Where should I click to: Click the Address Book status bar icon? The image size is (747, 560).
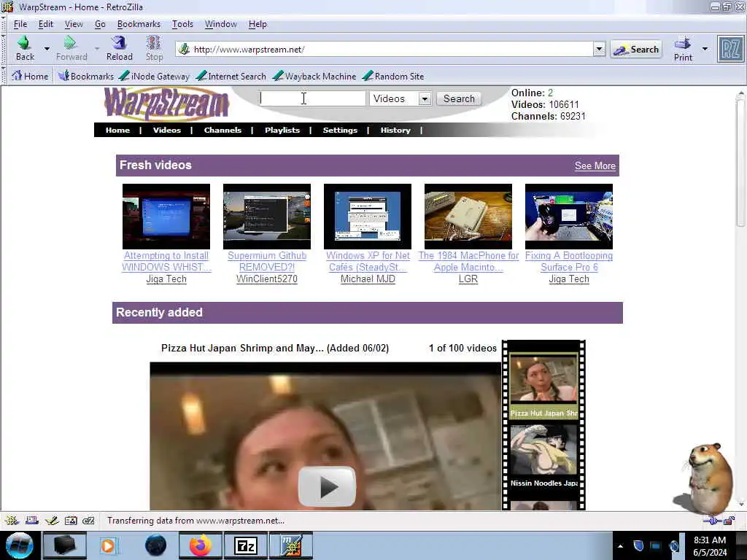pos(71,521)
